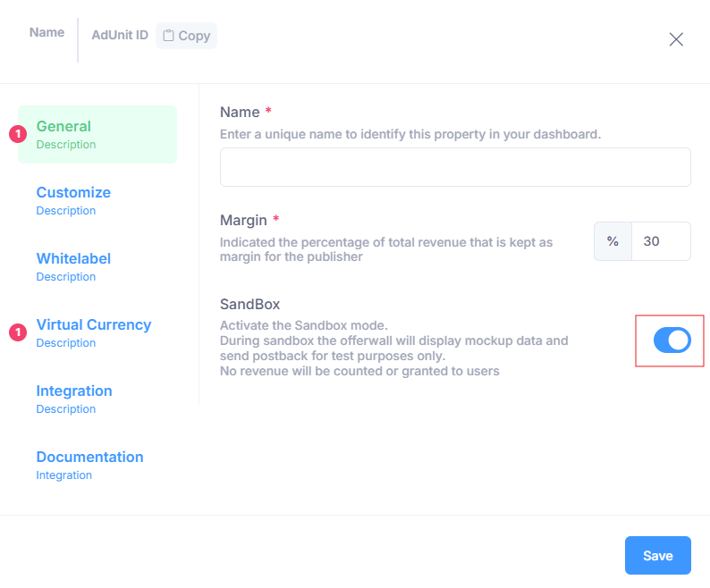Click the percent symbol addon for Margin
This screenshot has width=710, height=588.
[613, 241]
